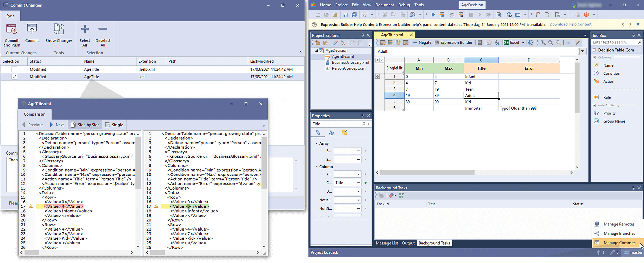Open the Project menu
This screenshot has height=263, width=644.
point(341,5)
